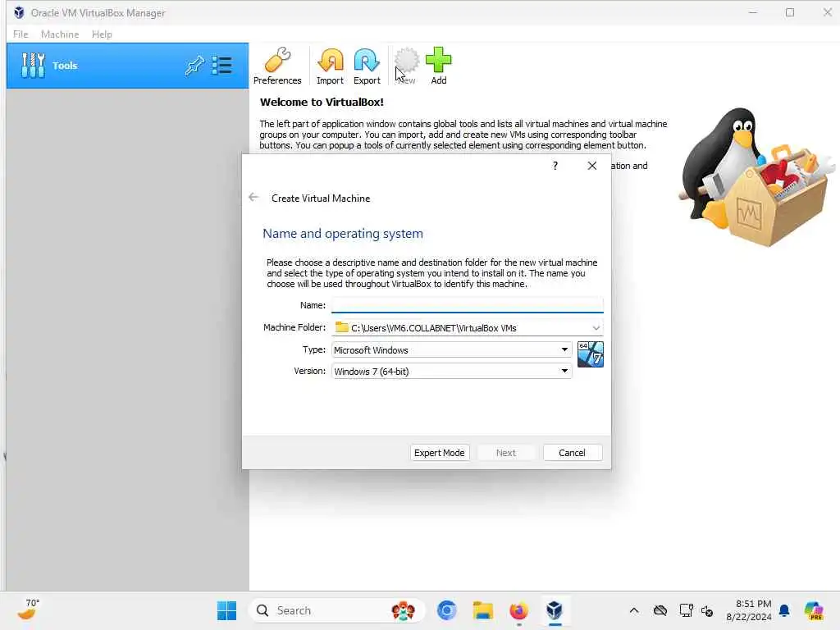Open the Machine menu

tap(60, 34)
